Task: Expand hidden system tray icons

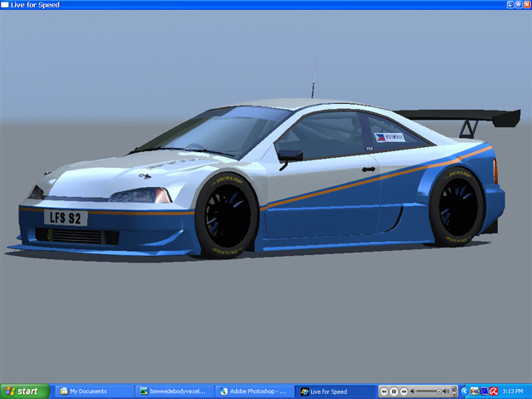Action: [465, 392]
